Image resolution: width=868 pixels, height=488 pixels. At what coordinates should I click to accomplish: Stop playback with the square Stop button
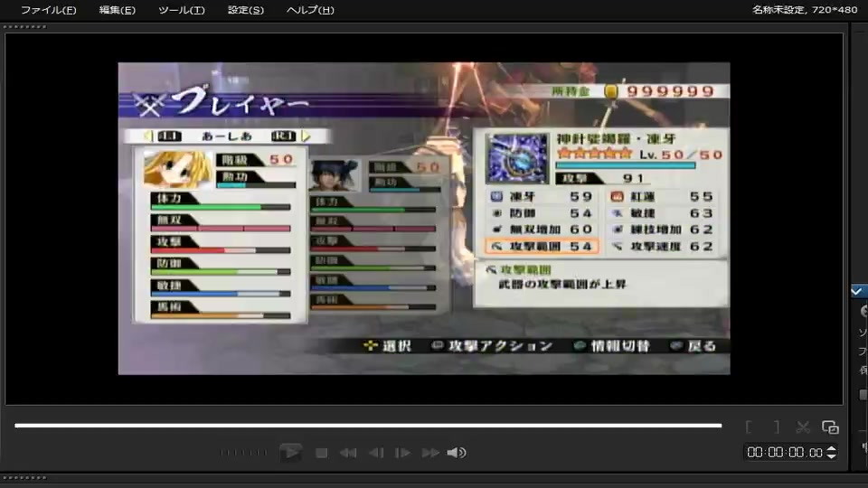[321, 453]
